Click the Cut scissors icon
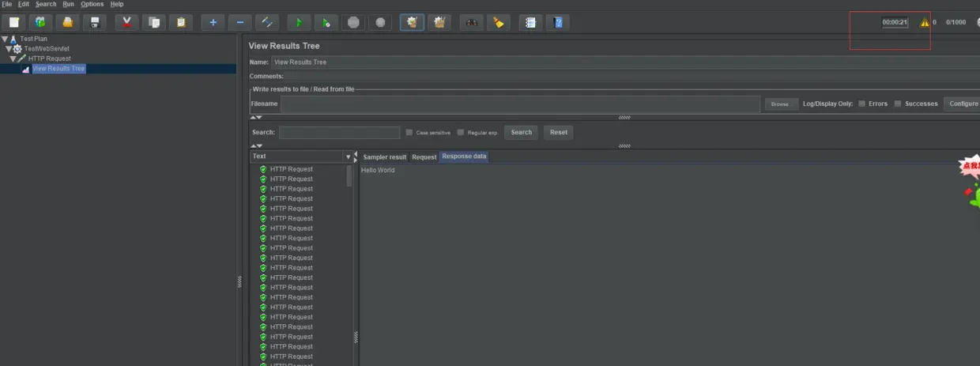The image size is (980, 366). [126, 22]
